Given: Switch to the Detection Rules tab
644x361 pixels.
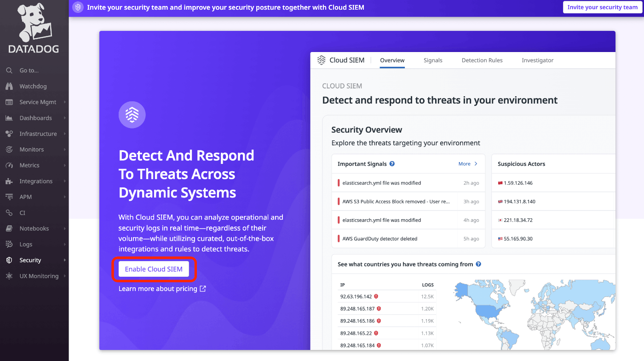Looking at the screenshot, I should 482,60.
